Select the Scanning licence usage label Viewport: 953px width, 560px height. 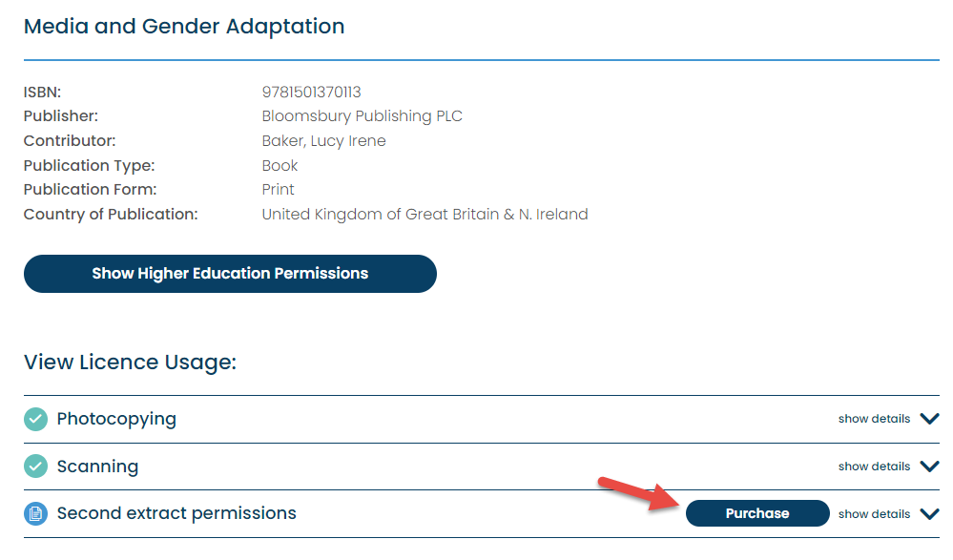pyautogui.click(x=97, y=467)
